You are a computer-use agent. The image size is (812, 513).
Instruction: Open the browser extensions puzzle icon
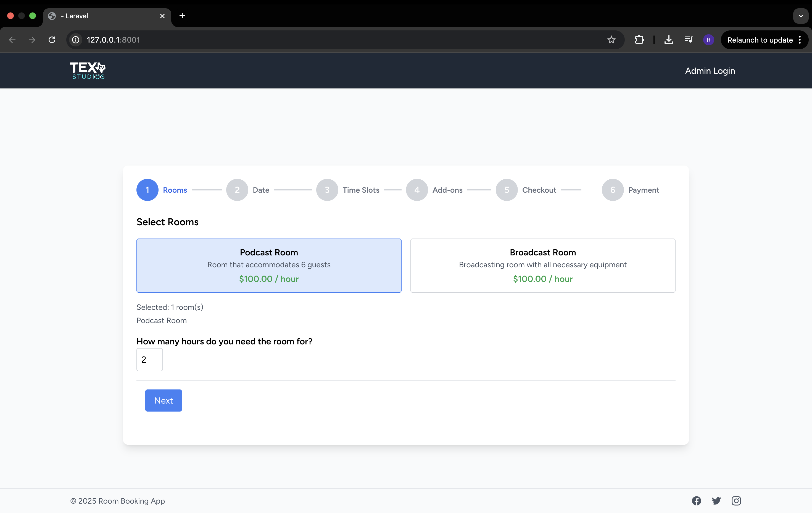coord(639,40)
